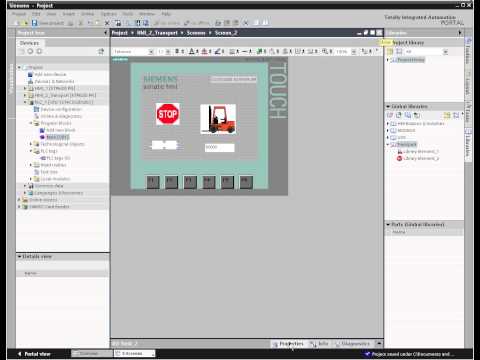Image resolution: width=480 pixels, height=360 pixels.
Task: Select the Transport global library
Action: (x=407, y=144)
